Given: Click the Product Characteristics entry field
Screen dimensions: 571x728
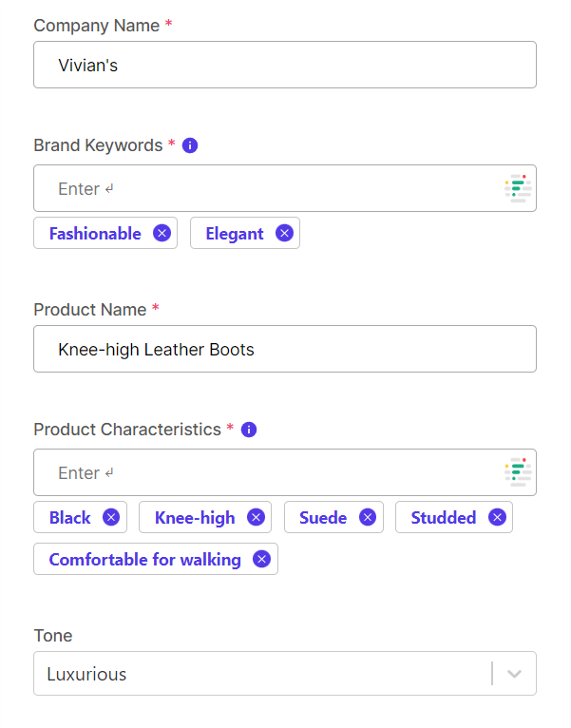Looking at the screenshot, I should point(266,472).
